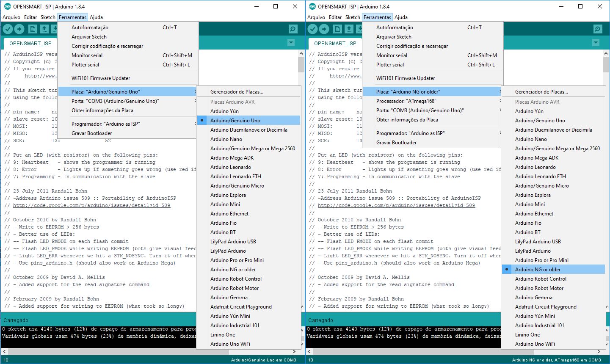Select Arduino Leonardo in left board list
Screen dimensions: 610x364
pyautogui.click(x=248, y=167)
